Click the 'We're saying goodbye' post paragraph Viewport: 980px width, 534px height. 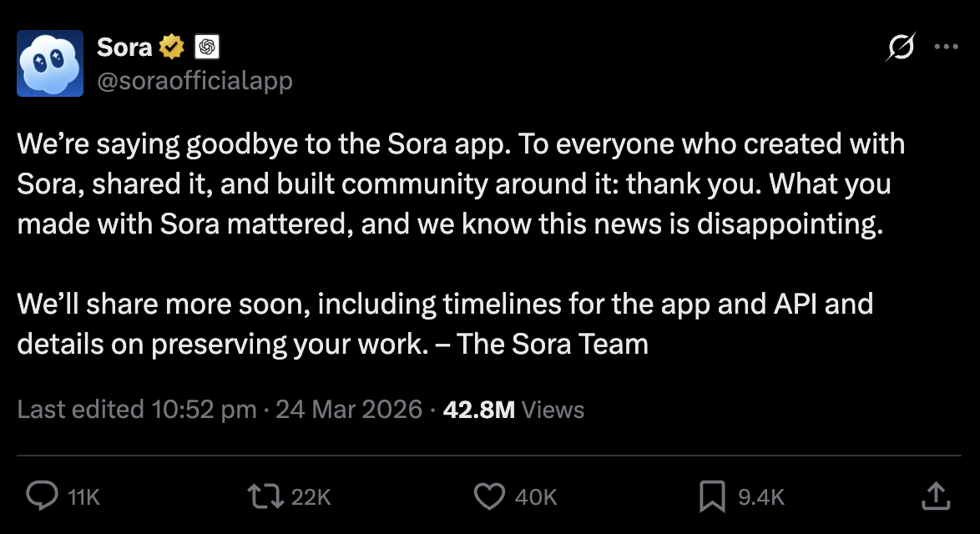coord(461,184)
